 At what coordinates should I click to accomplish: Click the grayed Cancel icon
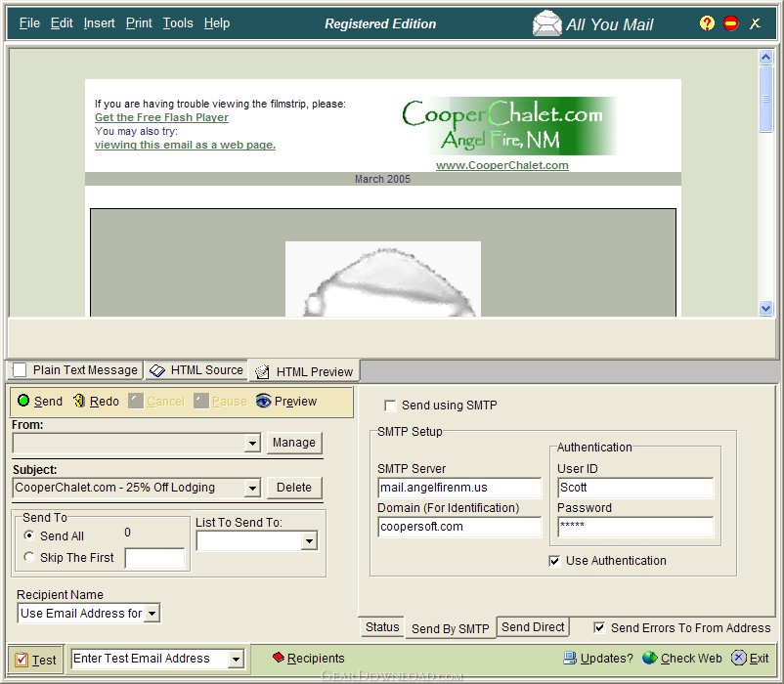pos(136,401)
